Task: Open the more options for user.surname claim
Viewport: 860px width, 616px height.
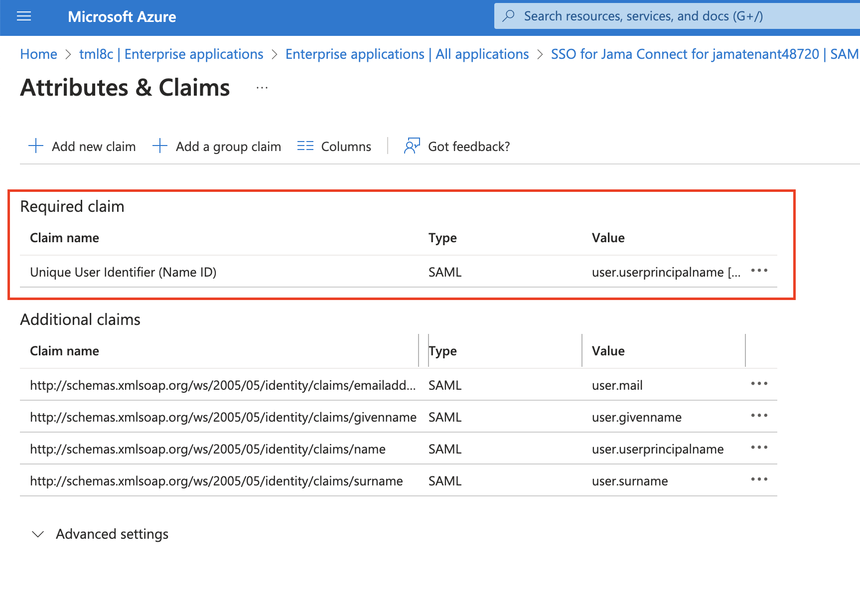Action: (759, 479)
